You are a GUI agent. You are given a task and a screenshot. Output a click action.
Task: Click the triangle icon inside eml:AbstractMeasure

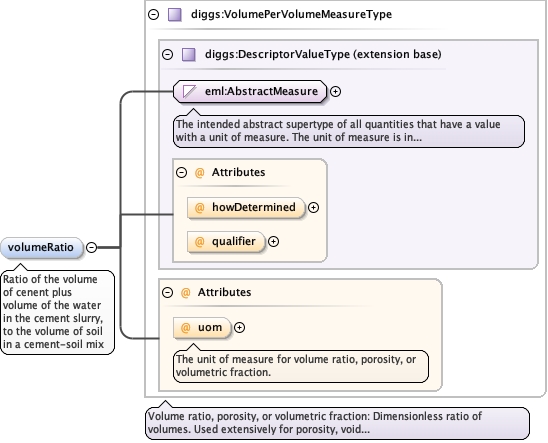189,92
